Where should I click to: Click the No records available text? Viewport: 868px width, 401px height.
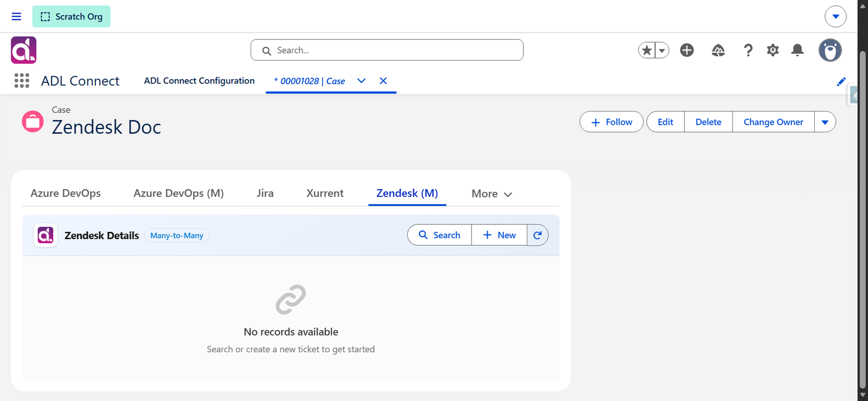click(291, 332)
